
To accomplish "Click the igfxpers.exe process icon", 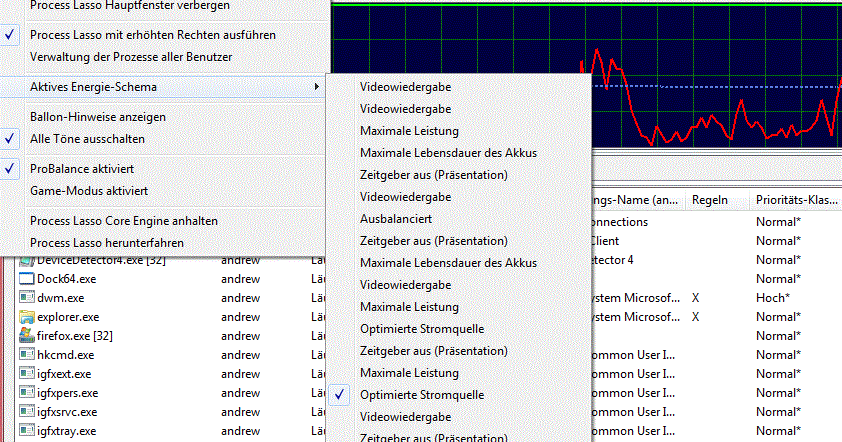I will pyautogui.click(x=26, y=393).
